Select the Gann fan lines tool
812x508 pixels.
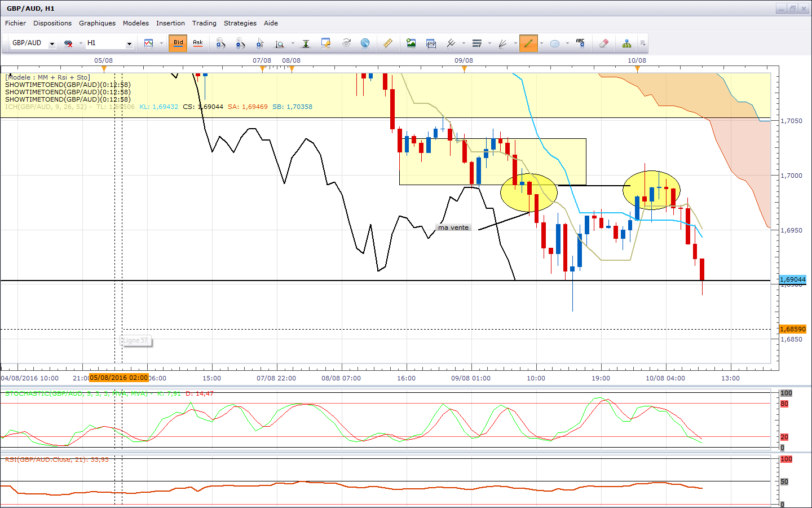[502, 43]
